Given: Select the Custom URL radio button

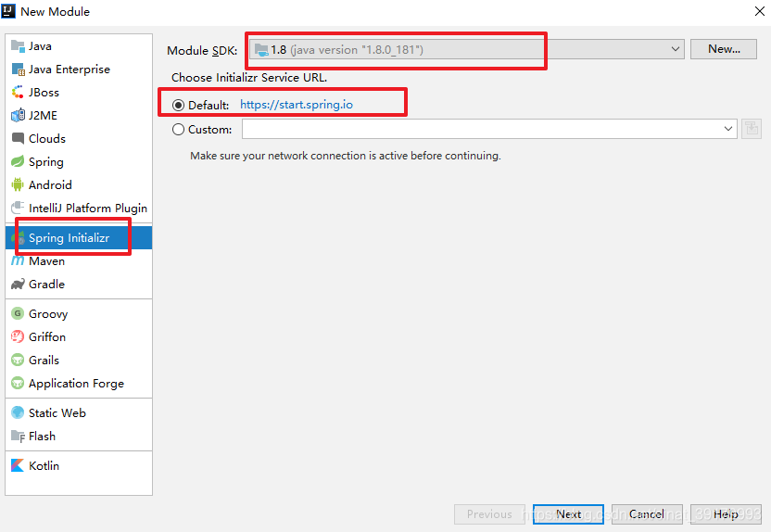Looking at the screenshot, I should [178, 130].
